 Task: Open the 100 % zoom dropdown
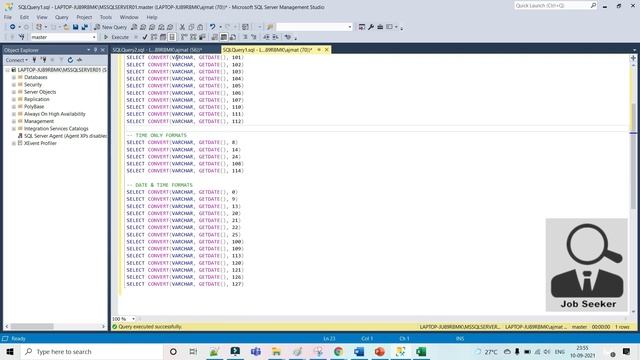[133, 319]
